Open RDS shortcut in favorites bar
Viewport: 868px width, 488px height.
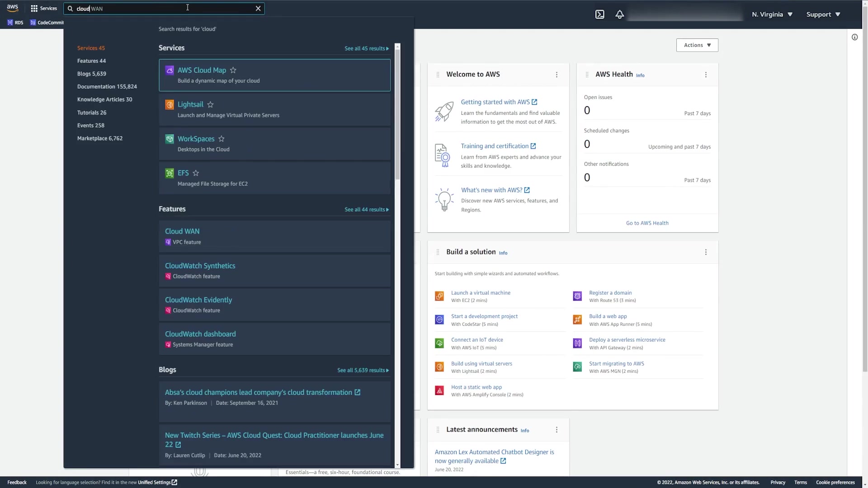(x=15, y=23)
